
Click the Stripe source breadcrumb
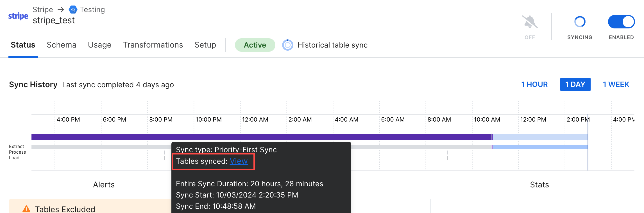43,10
